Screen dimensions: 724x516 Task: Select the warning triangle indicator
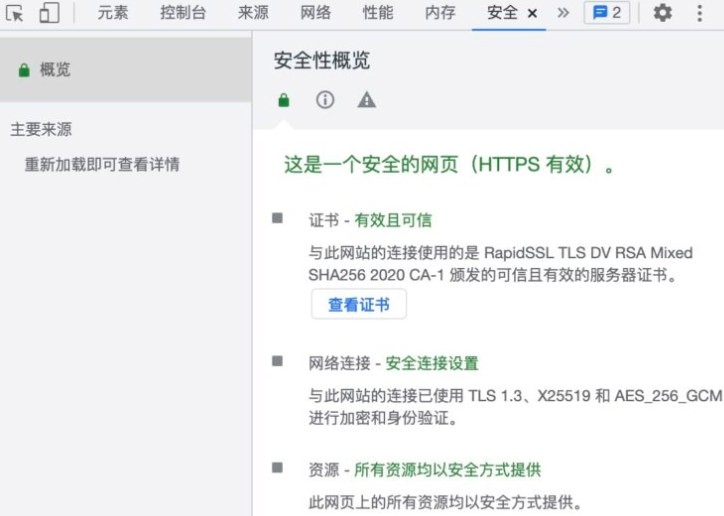366,100
